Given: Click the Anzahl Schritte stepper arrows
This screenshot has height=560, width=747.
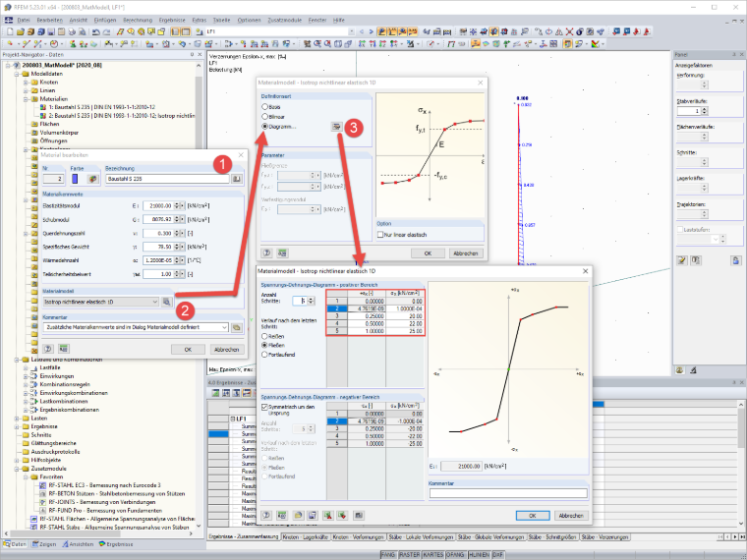Looking at the screenshot, I should point(312,301).
